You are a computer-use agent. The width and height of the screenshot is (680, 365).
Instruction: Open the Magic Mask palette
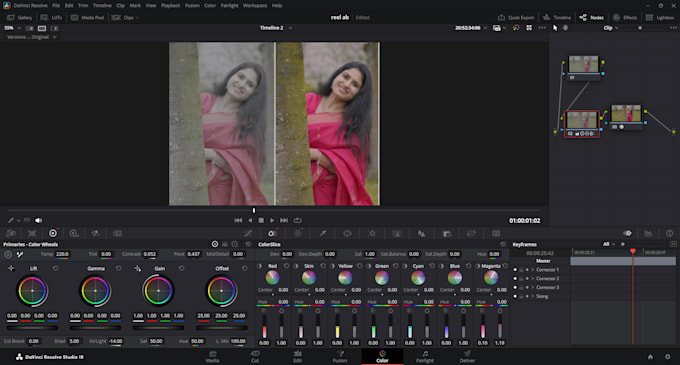click(x=397, y=233)
